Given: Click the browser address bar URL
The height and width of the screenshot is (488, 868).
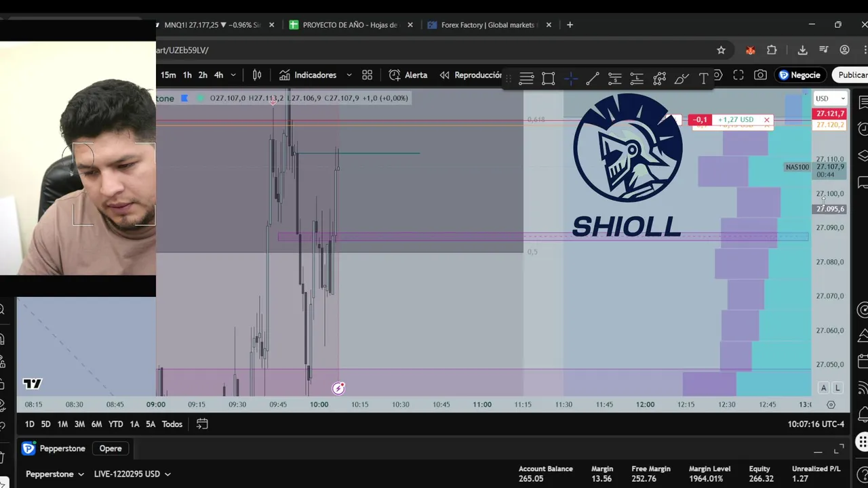Looking at the screenshot, I should [182, 50].
